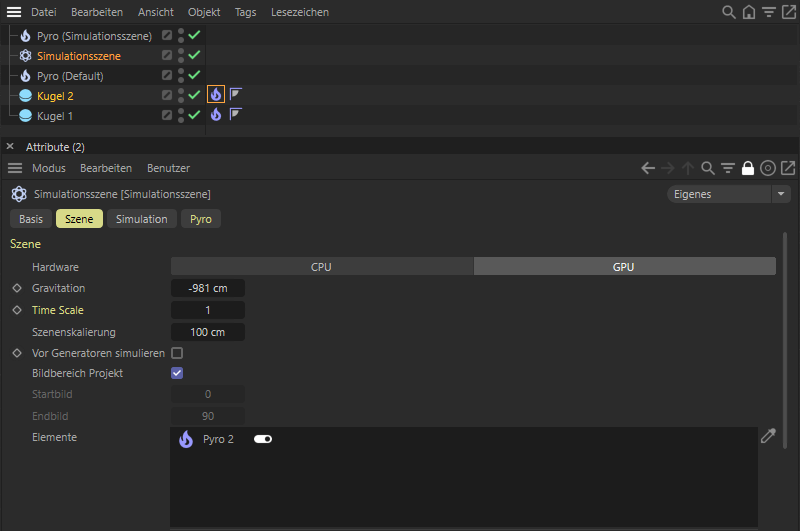The image size is (800, 531).
Task: Toggle enable checkmark for Pyro (Default)
Action: click(194, 75)
